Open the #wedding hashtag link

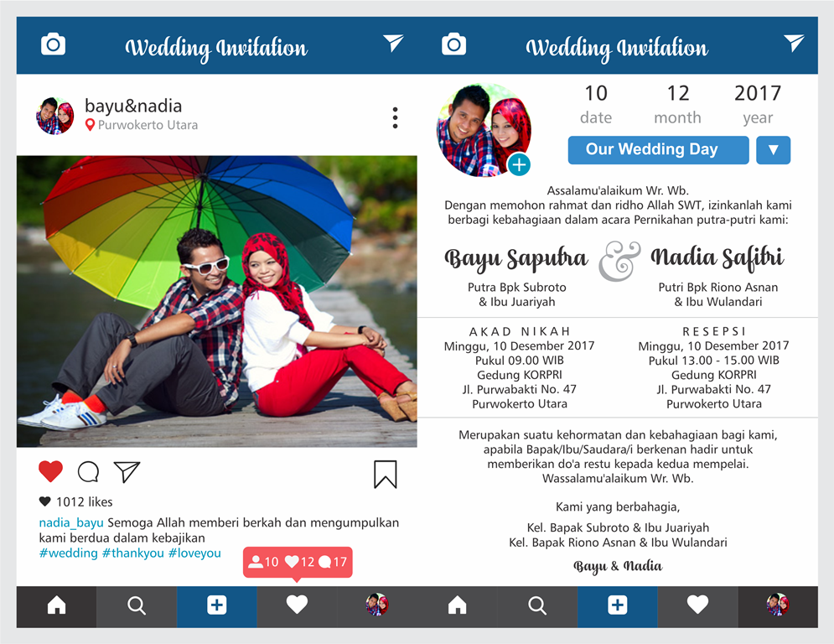click(69, 553)
